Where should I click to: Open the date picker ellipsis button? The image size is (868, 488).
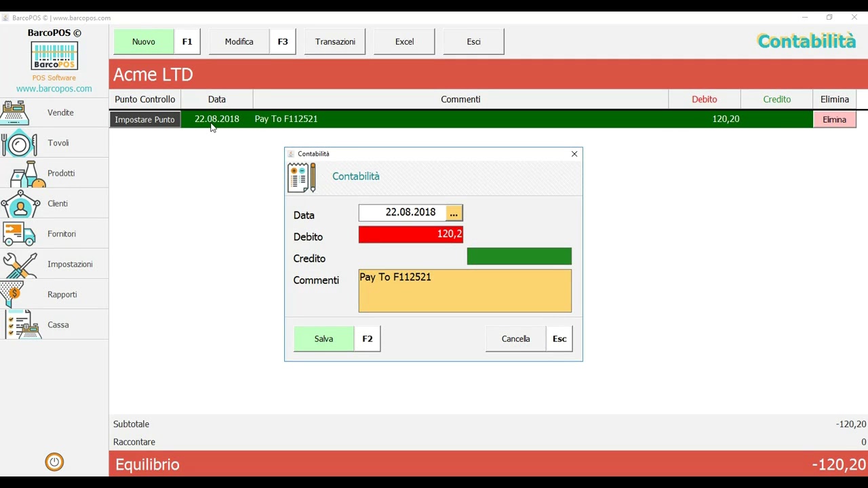coord(454,213)
